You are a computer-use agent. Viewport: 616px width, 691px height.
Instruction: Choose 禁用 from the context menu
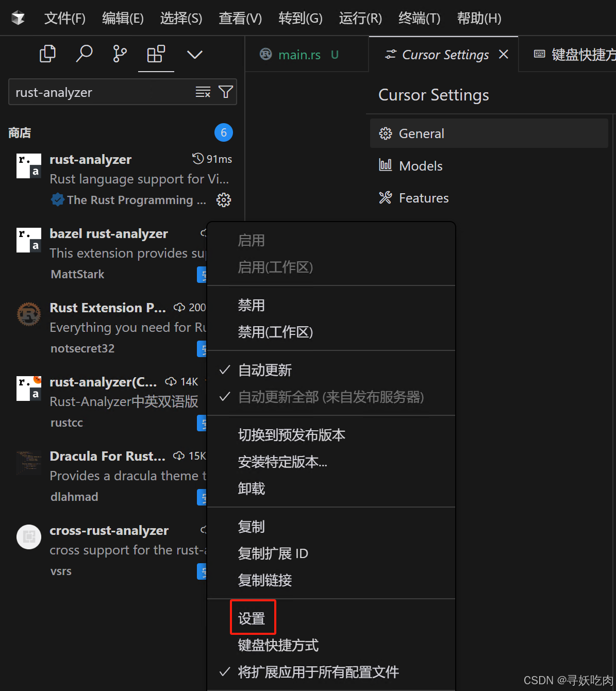click(x=331, y=305)
